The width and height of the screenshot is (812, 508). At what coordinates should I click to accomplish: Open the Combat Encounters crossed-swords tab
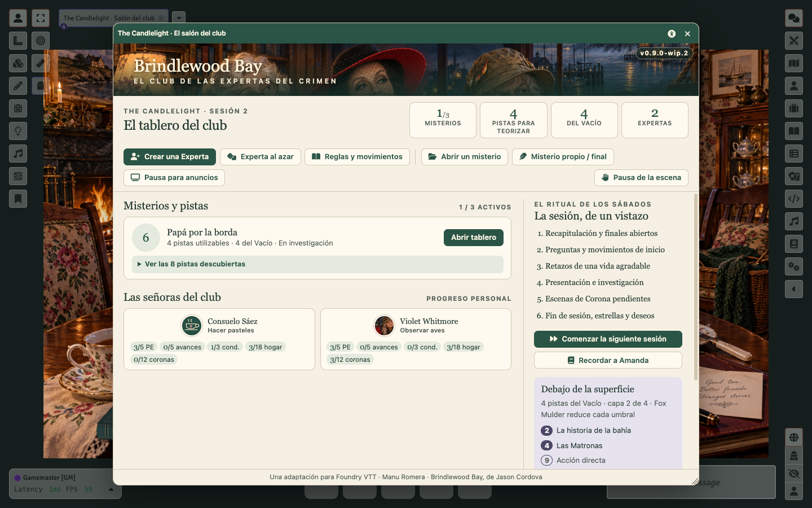[794, 41]
